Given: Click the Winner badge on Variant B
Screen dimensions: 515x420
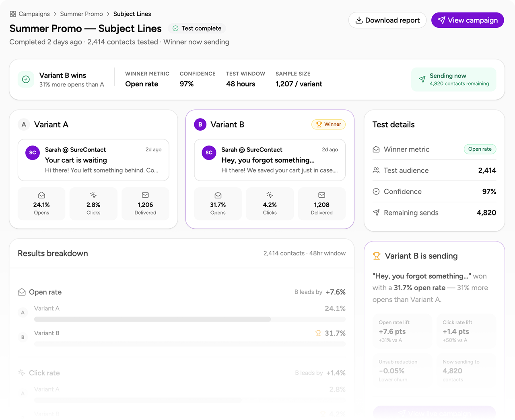Looking at the screenshot, I should pos(328,125).
